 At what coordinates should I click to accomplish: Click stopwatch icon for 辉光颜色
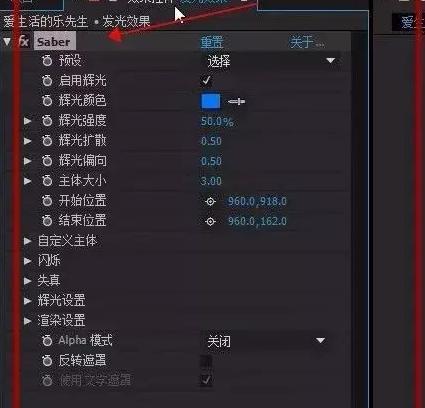pyautogui.click(x=47, y=100)
